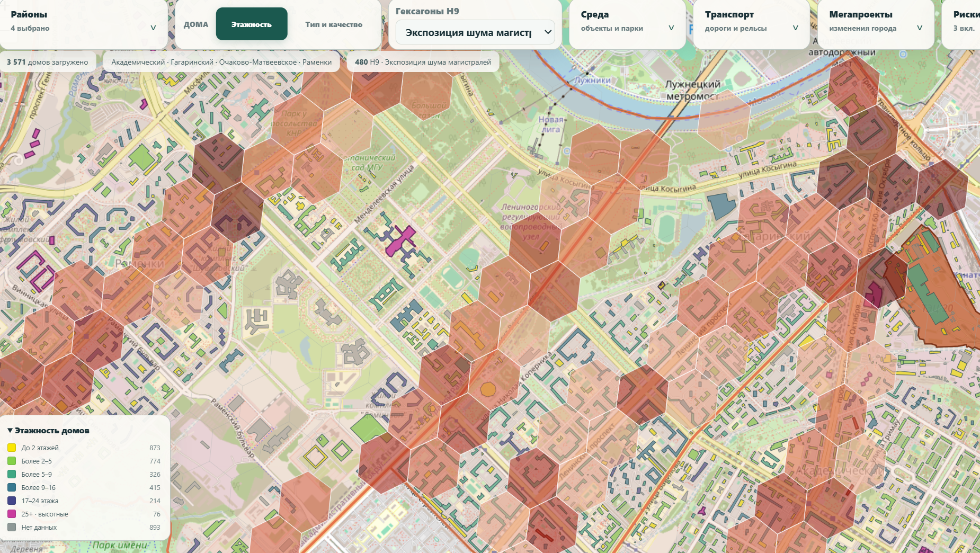This screenshot has width=980, height=553.
Task: Click the Лужники station label on map
Action: (x=593, y=81)
